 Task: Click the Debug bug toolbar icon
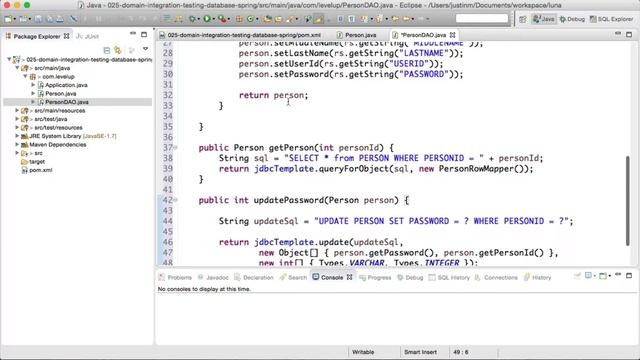click(x=192, y=19)
